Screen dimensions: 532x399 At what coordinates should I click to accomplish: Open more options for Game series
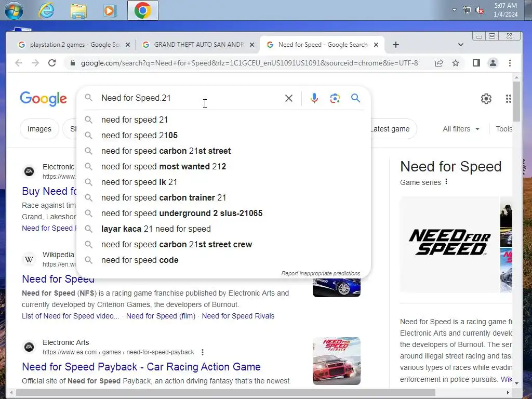point(446,181)
